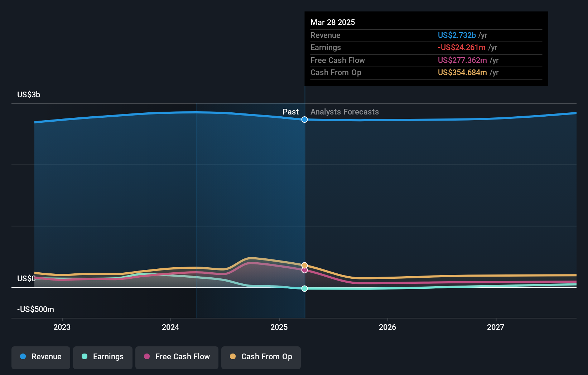
Task: Toggle the Free Cash Flow legend button
Action: (x=177, y=357)
